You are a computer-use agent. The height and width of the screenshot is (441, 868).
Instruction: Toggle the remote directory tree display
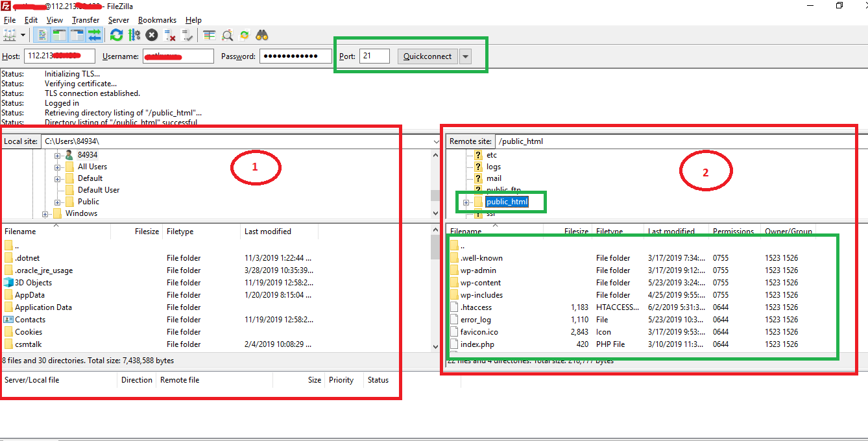click(77, 35)
